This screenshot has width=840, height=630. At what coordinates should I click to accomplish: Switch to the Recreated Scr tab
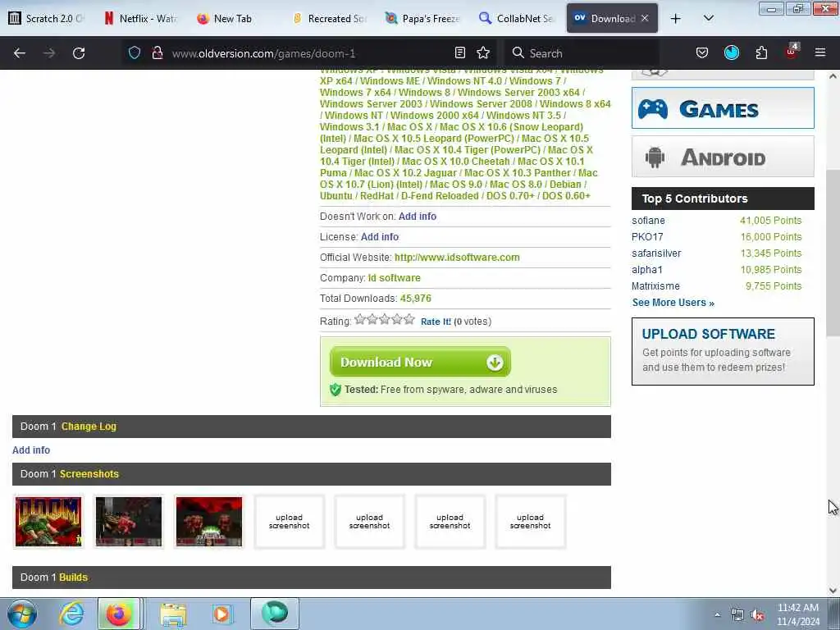(x=330, y=19)
